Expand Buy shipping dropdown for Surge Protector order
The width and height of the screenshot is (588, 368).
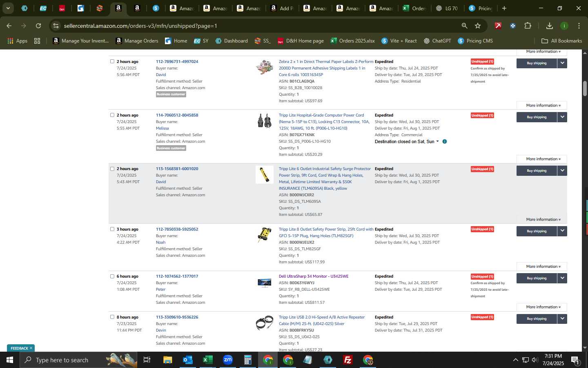click(x=562, y=171)
